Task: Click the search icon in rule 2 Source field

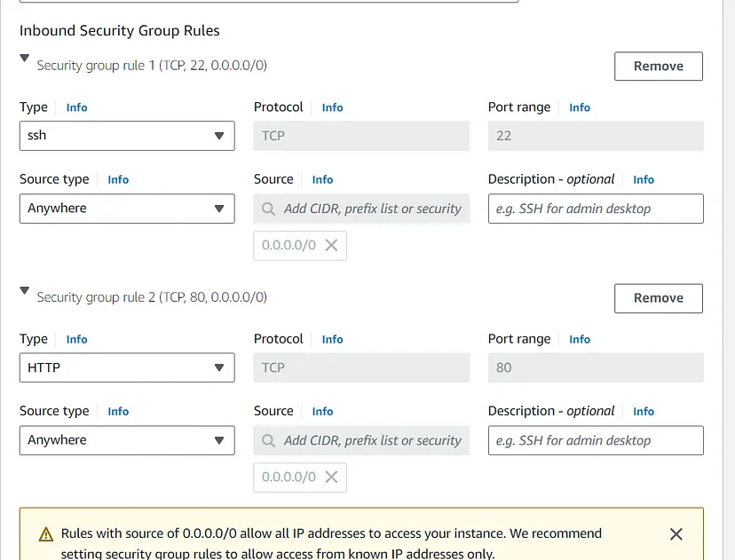Action: click(x=269, y=441)
